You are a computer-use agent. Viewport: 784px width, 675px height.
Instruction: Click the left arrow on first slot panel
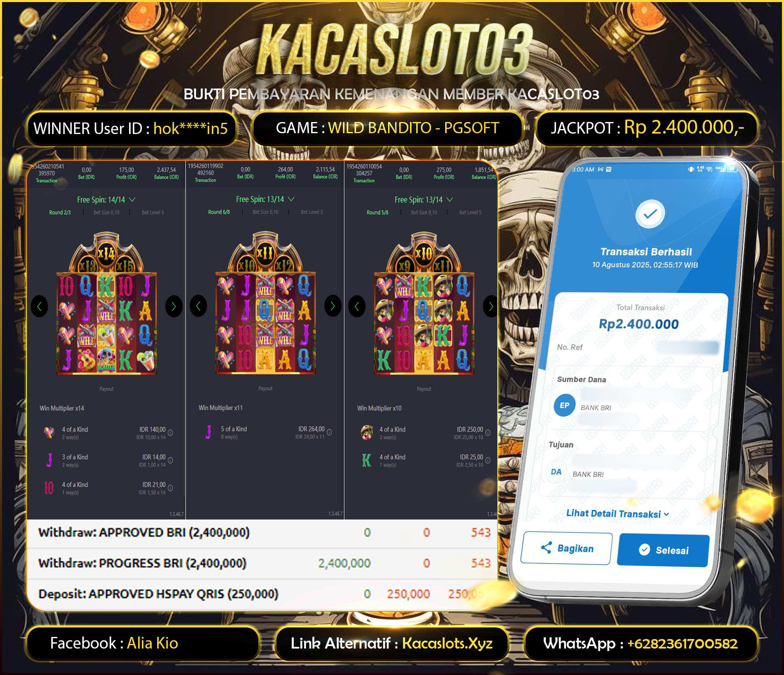[x=39, y=306]
